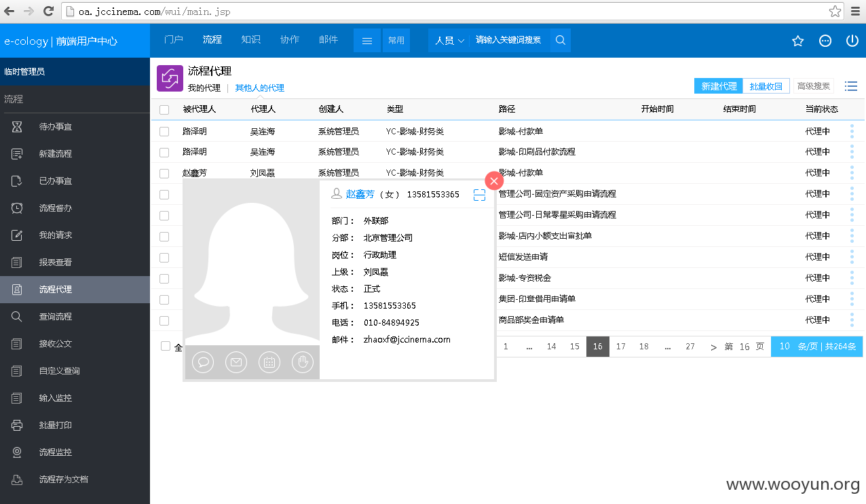
Task: Click the hand icon under the avatar
Action: tap(303, 362)
